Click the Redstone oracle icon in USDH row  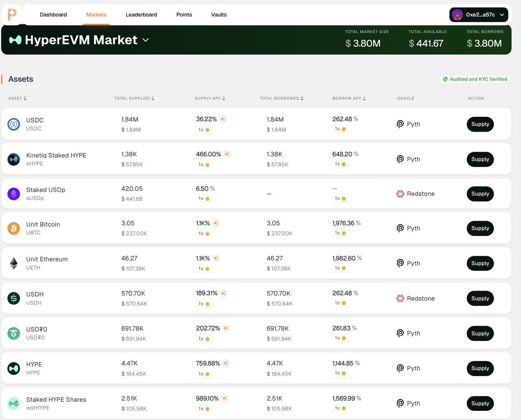(400, 298)
